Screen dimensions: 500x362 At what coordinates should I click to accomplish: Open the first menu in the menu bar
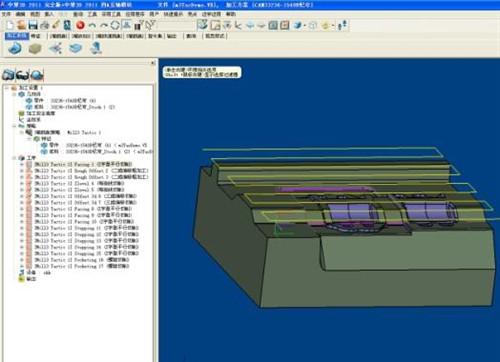point(6,14)
